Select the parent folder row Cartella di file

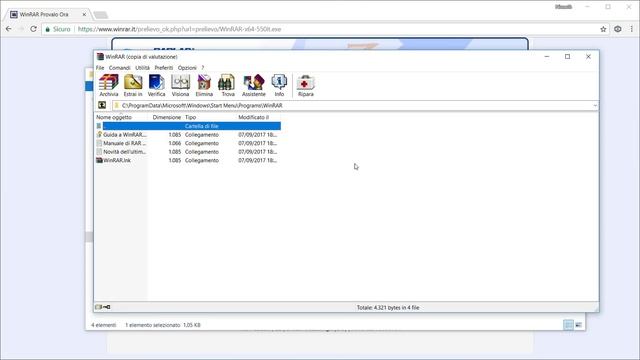click(x=188, y=126)
